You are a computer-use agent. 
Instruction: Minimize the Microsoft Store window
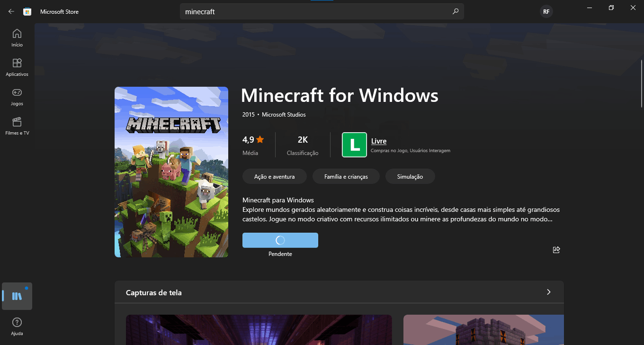[x=590, y=8]
